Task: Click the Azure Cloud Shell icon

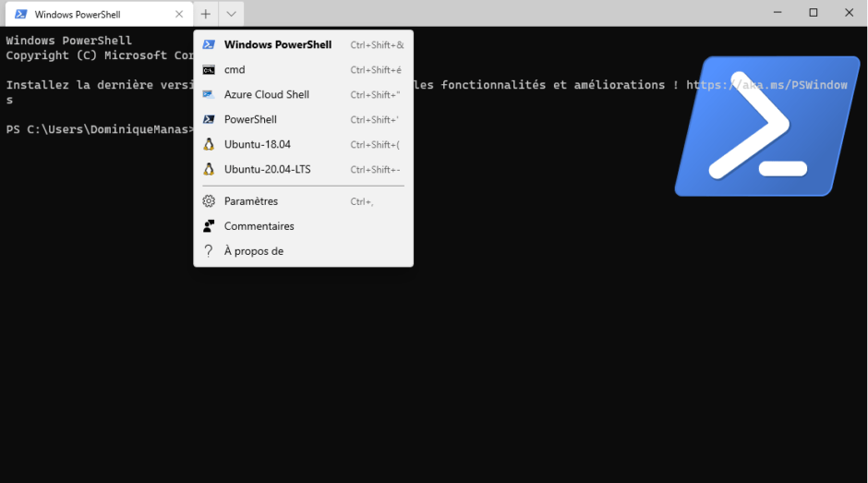Action: pyautogui.click(x=209, y=94)
